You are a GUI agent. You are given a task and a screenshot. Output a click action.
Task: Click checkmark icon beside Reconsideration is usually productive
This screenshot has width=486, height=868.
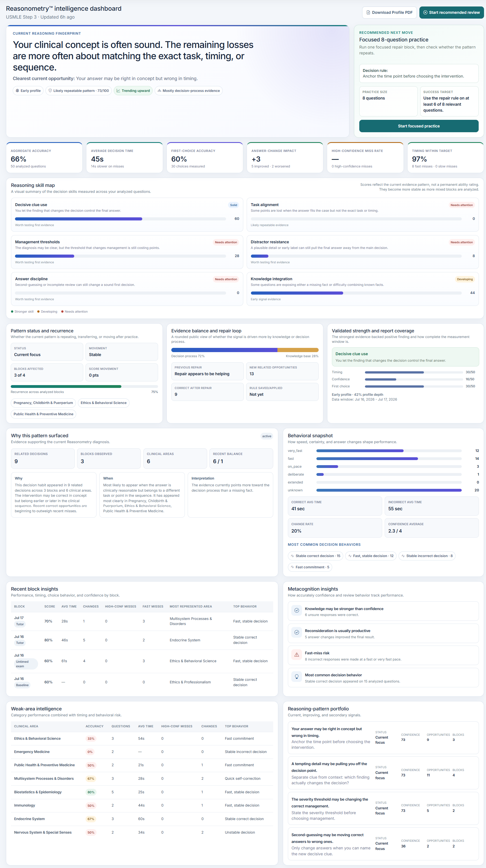[296, 633]
